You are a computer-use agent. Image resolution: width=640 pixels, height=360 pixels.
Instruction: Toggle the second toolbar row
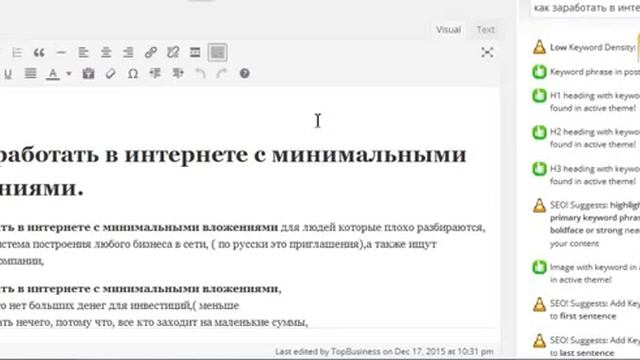[218, 53]
